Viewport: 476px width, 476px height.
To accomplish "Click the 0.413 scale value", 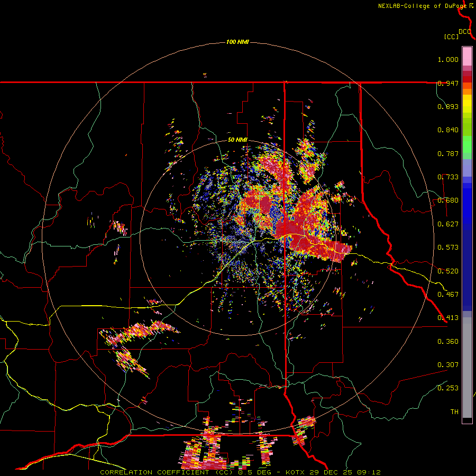I will 448,318.
